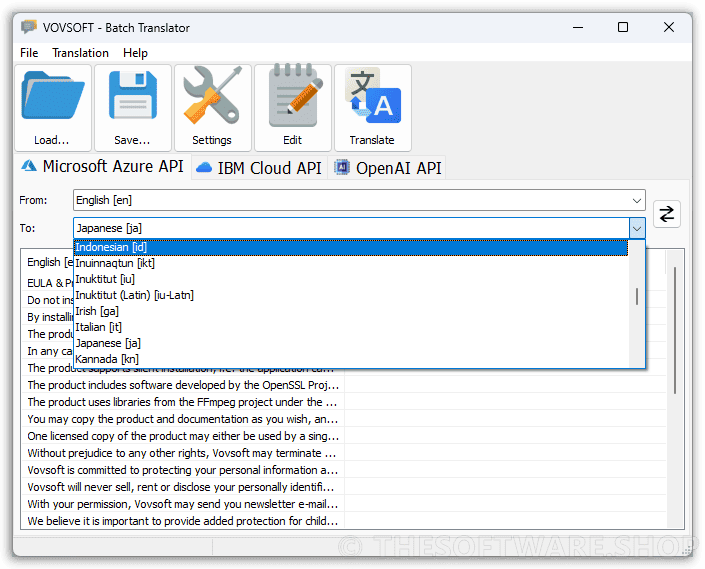
Task: Expand the From language dropdown arrow
Action: (637, 200)
